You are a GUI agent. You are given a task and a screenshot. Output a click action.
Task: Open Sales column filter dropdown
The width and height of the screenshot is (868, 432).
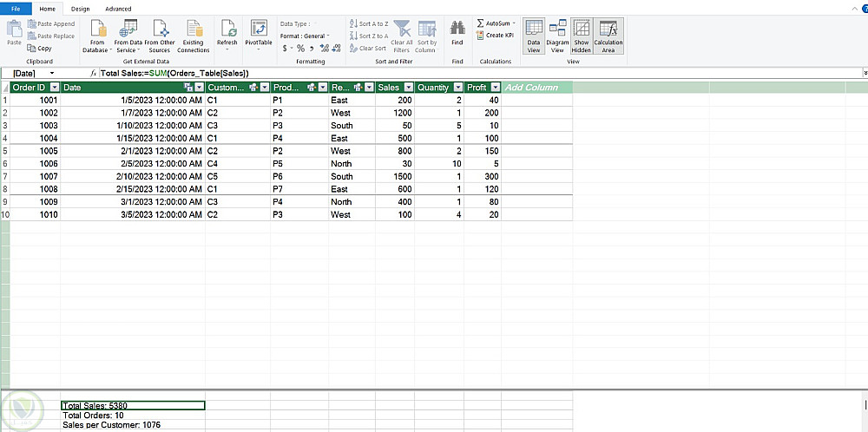[x=409, y=88]
